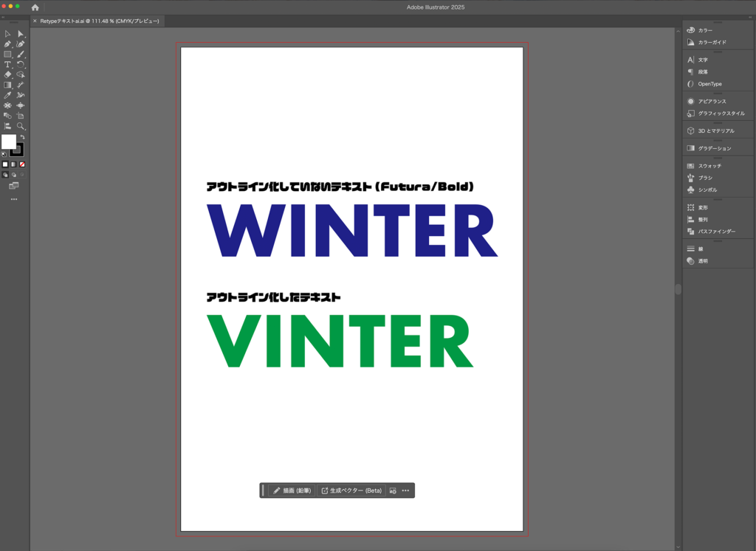Open Edit Toolbar three dots
756x551 pixels.
point(13,199)
